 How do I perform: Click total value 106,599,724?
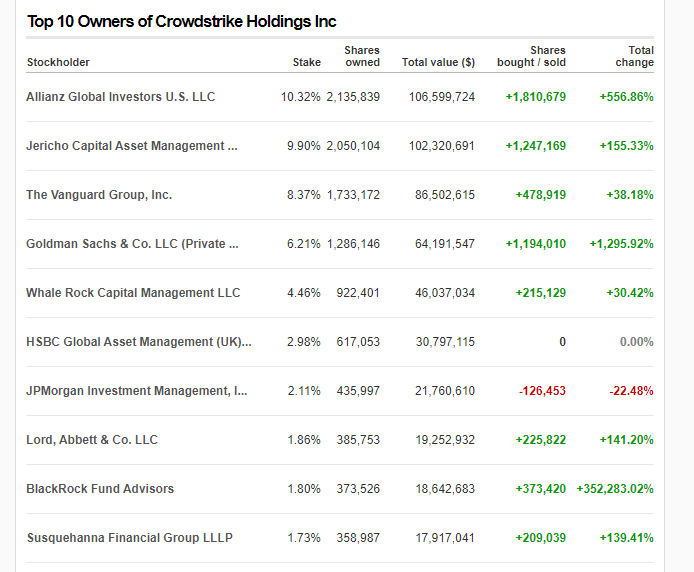[442, 97]
